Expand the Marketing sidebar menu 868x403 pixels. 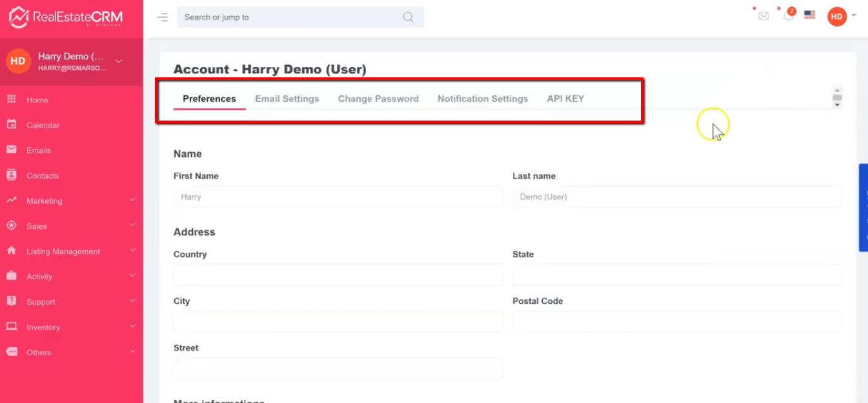pyautogui.click(x=71, y=201)
